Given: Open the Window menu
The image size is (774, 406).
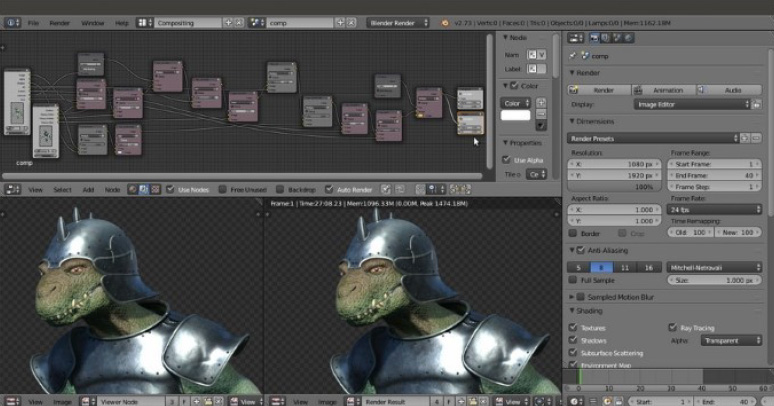Looking at the screenshot, I should point(92,23).
